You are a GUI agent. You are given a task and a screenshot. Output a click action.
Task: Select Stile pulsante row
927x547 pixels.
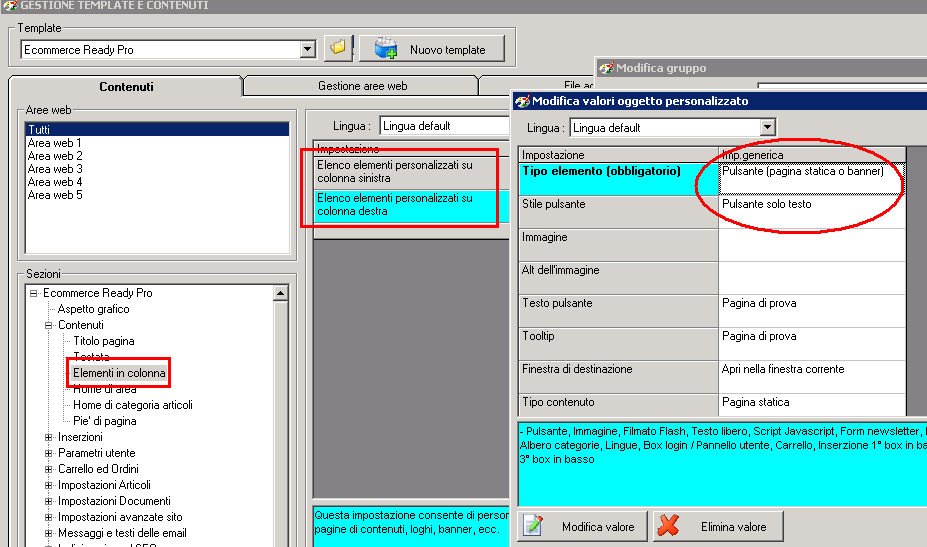(x=618, y=212)
